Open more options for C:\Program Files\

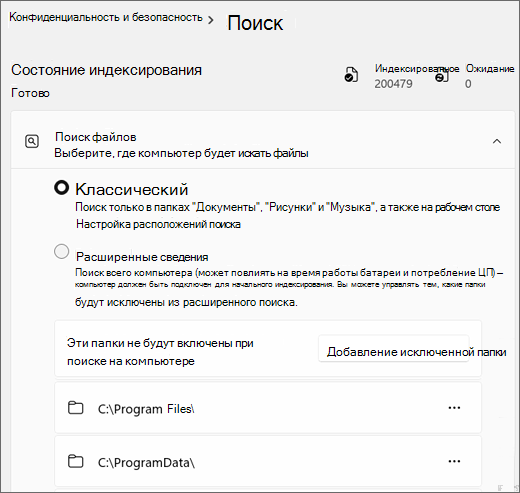tap(454, 408)
